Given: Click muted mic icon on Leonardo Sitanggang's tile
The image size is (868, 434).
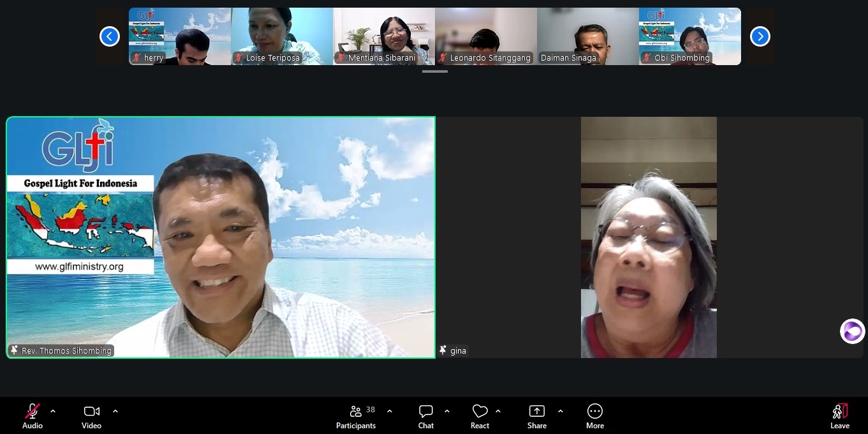Looking at the screenshot, I should coord(443,58).
